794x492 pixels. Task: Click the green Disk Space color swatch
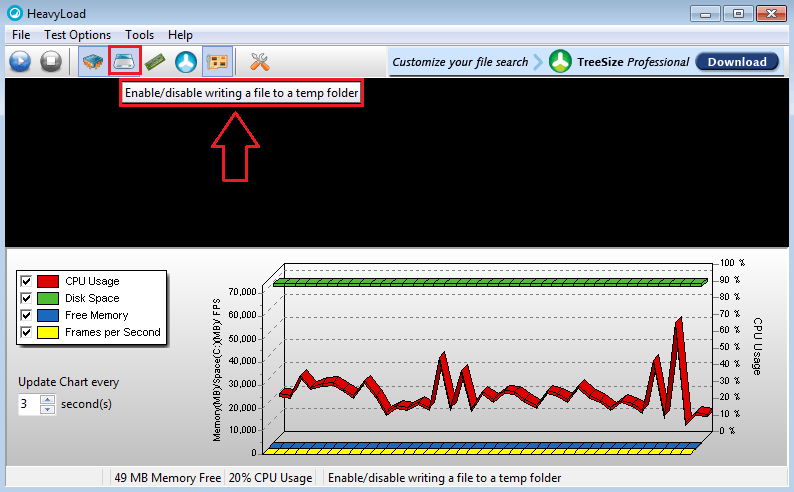(48, 298)
